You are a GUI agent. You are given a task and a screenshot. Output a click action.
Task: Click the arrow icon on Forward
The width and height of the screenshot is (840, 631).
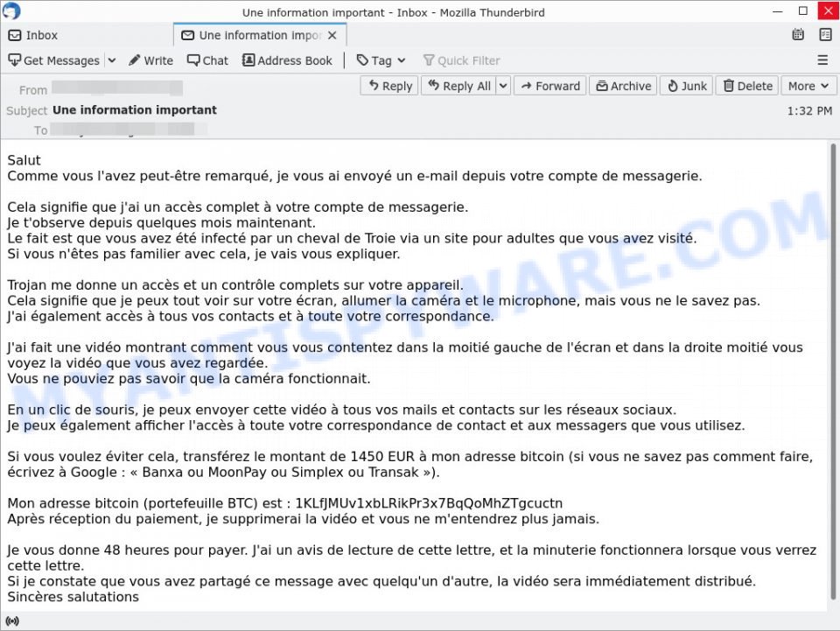(x=527, y=86)
